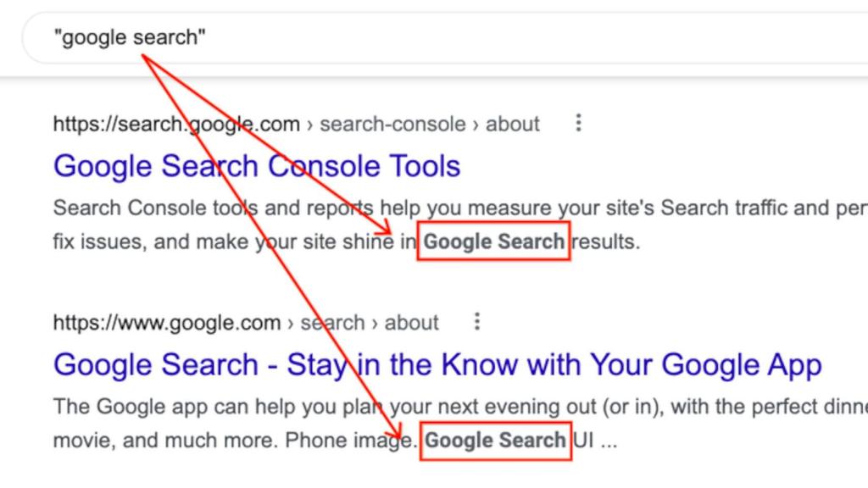The height and width of the screenshot is (488, 868).
Task: Click the "UI ..." text ending second snippet
Action: [x=596, y=441]
